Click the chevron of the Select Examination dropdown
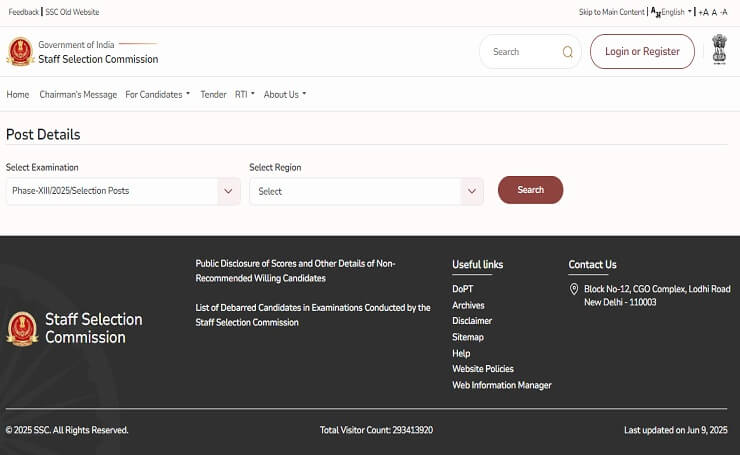 click(228, 191)
